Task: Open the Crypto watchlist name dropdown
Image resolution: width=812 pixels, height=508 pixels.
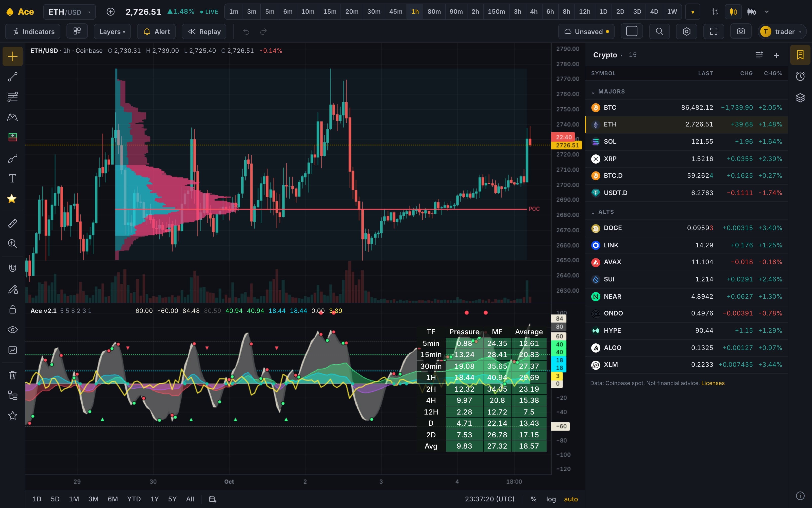Action: point(608,55)
